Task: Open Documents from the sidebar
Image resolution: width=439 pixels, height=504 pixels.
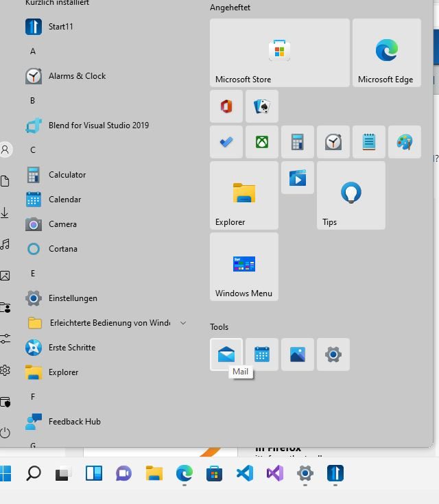Action: point(5,181)
